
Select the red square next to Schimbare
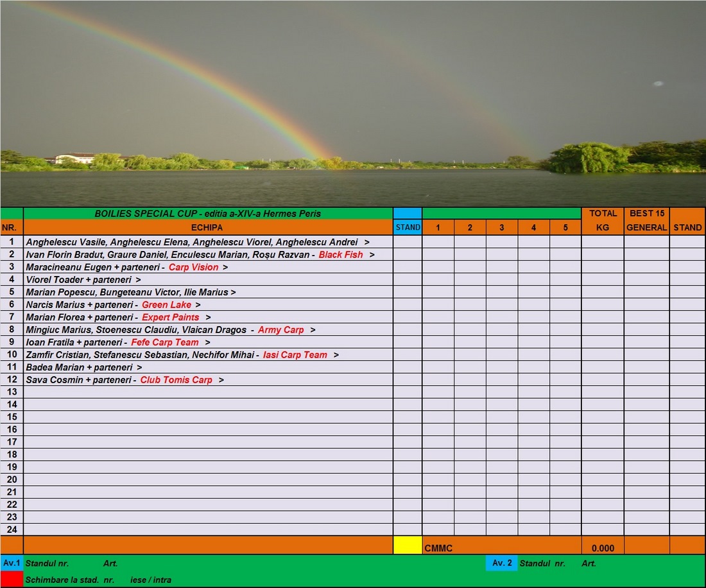pyautogui.click(x=12, y=579)
